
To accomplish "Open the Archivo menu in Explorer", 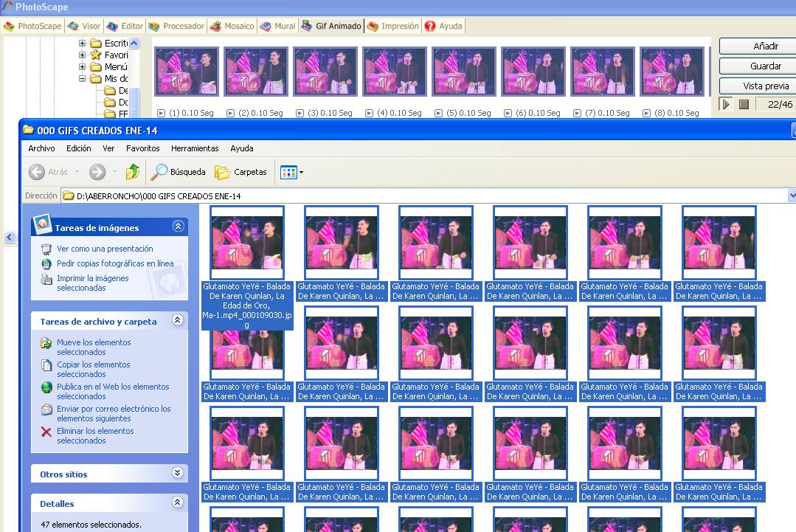I will 41,148.
